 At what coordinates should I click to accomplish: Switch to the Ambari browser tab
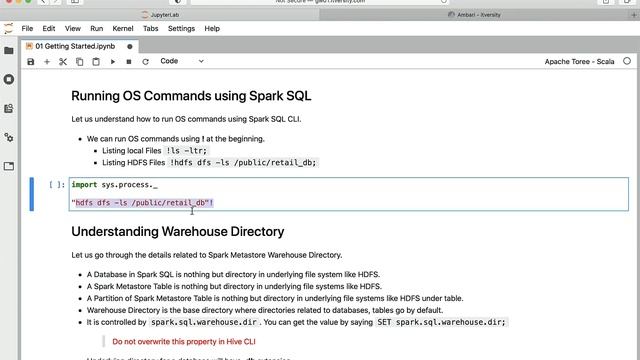474,15
